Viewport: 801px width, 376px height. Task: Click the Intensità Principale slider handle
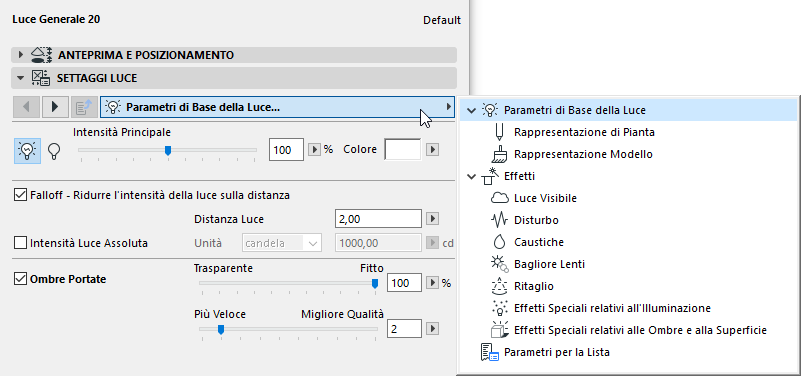coord(168,150)
